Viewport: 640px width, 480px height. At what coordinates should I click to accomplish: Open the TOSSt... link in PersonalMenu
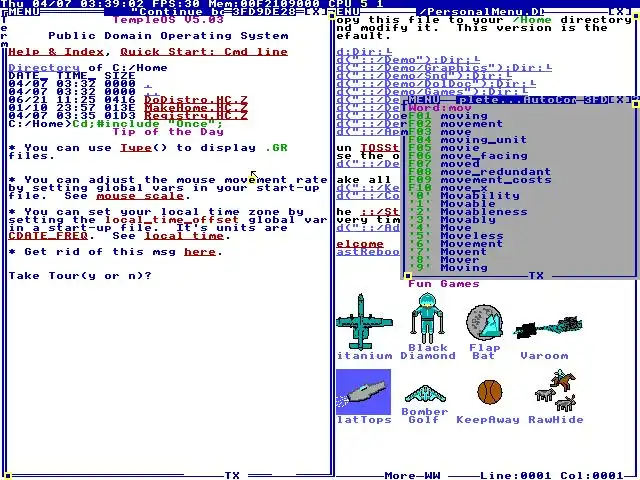380,148
